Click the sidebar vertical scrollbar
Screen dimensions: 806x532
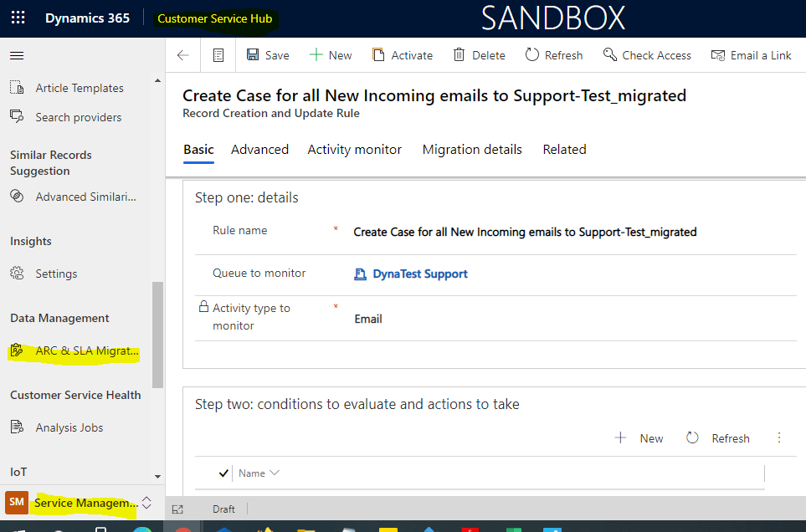pos(158,335)
